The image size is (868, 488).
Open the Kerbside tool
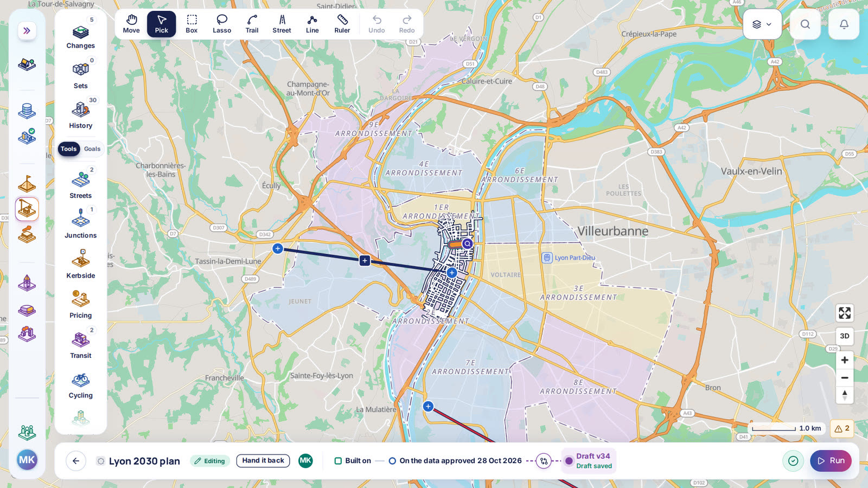point(81,264)
